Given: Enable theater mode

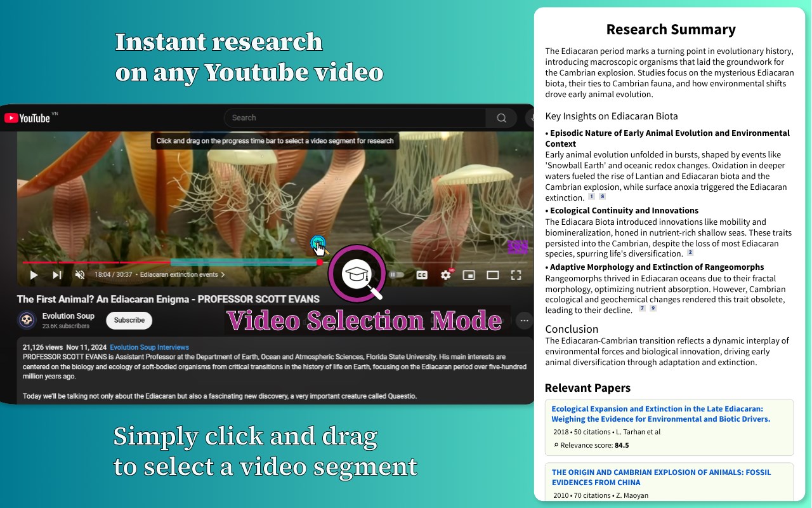Looking at the screenshot, I should 493,275.
